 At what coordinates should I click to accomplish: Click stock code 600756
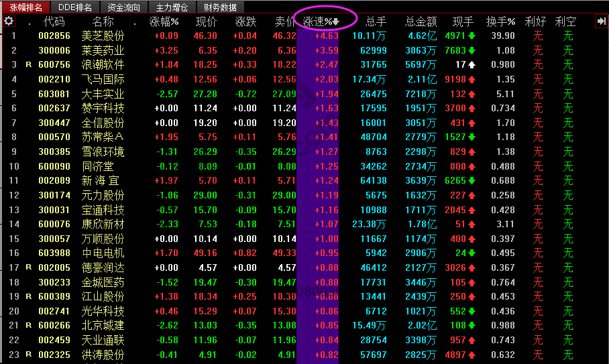54,65
